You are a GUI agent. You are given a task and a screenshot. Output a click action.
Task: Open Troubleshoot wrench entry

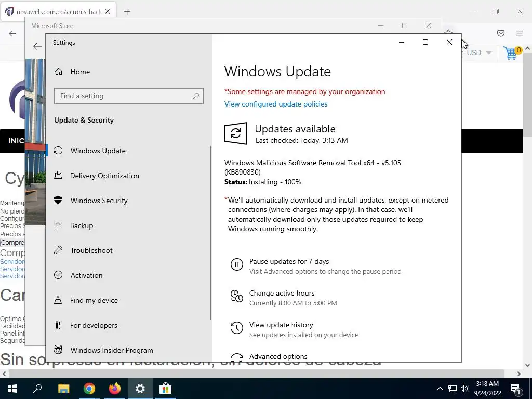pos(91,250)
